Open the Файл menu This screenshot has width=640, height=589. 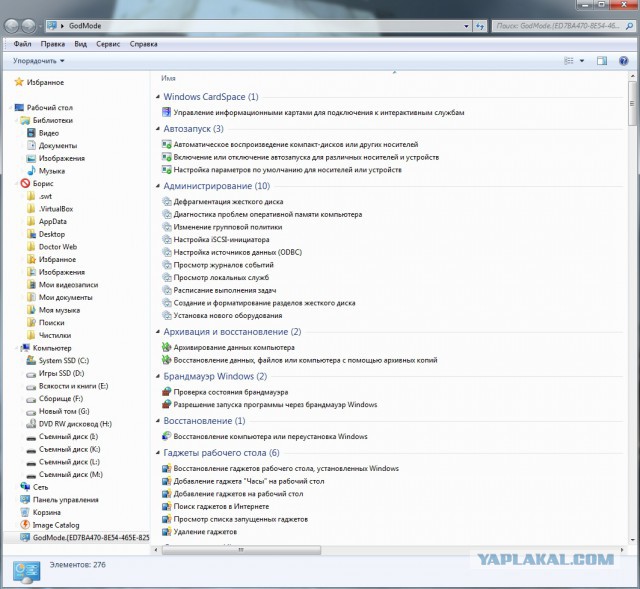pos(22,44)
